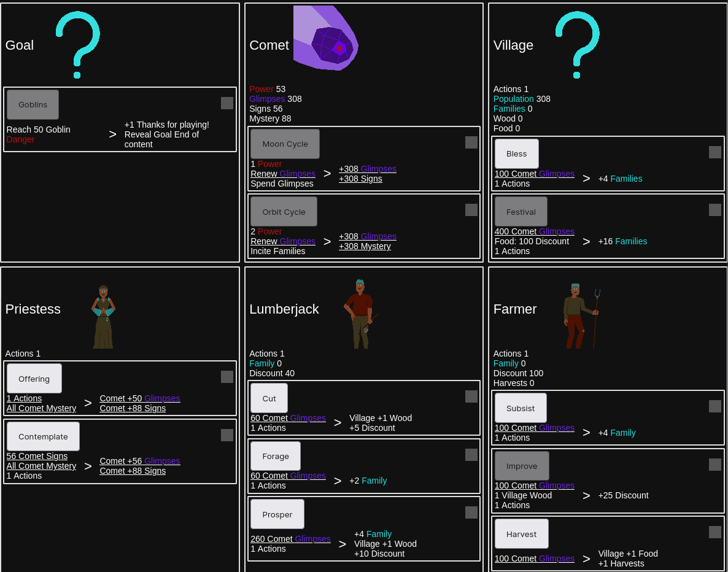Click 60 Comet Glimpses cost under Forage
The width and height of the screenshot is (728, 572).
(288, 476)
